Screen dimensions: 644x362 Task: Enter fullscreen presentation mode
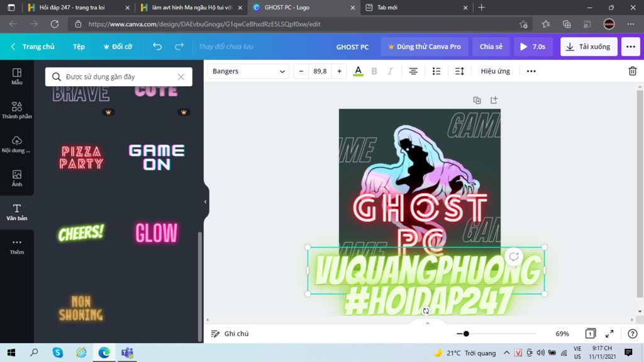609,334
